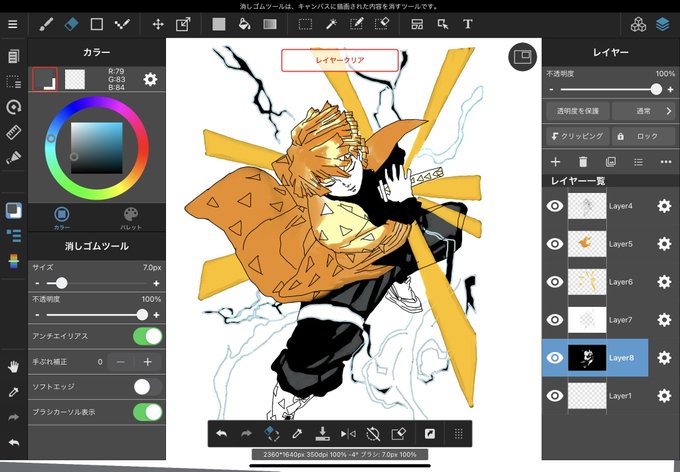Open Layer4 settings gear
This screenshot has width=680, height=472.
click(x=664, y=206)
